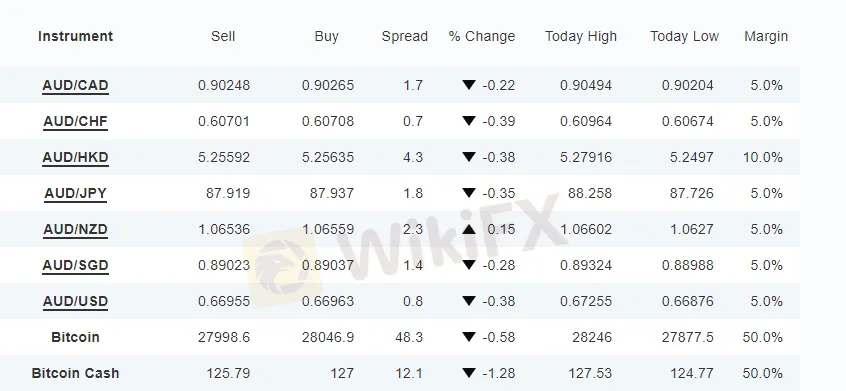The image size is (846, 391).
Task: Click the Instrument column header
Action: (76, 36)
